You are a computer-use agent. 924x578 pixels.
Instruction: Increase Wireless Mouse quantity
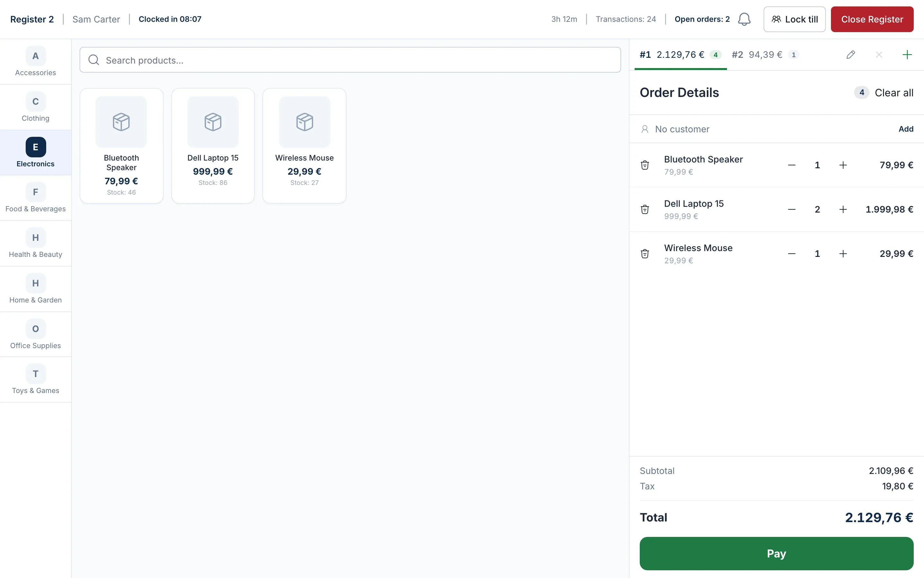(x=843, y=254)
